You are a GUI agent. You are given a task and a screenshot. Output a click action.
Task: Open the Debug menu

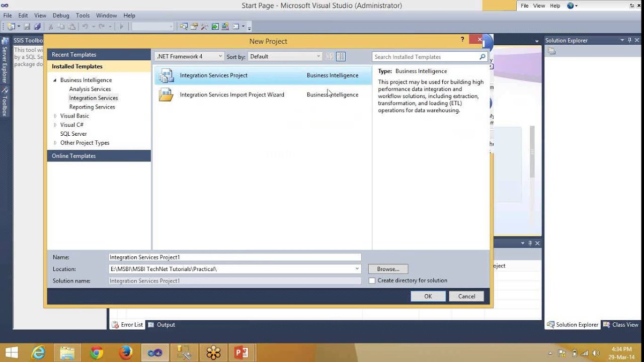[61, 16]
